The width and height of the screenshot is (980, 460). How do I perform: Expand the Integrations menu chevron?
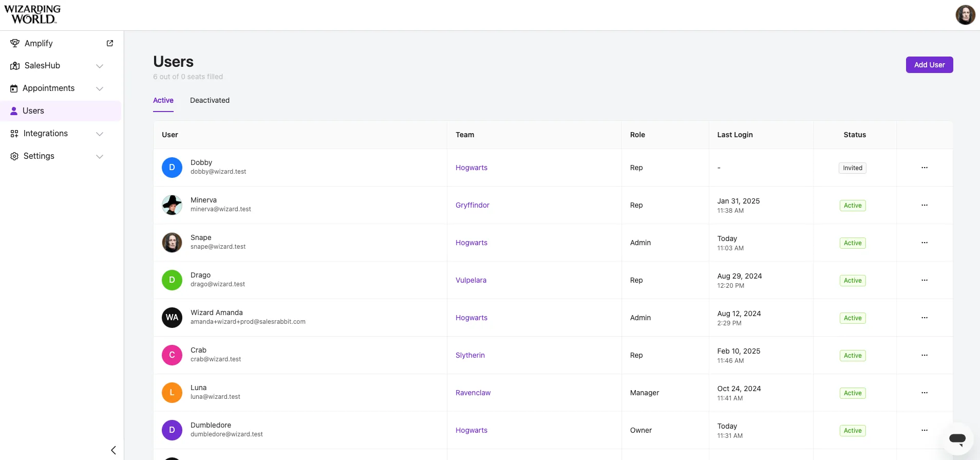click(x=100, y=134)
